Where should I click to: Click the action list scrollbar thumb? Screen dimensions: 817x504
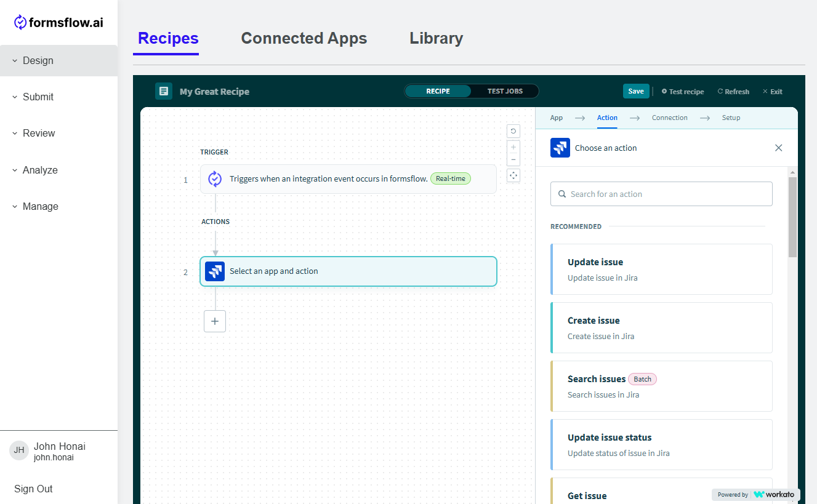793,217
